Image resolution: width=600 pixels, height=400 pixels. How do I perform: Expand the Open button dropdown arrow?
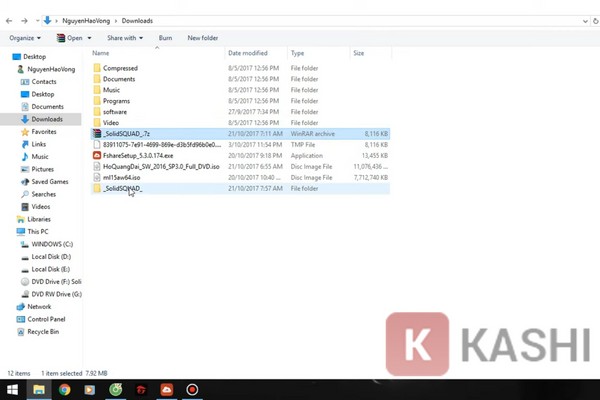[x=89, y=38]
